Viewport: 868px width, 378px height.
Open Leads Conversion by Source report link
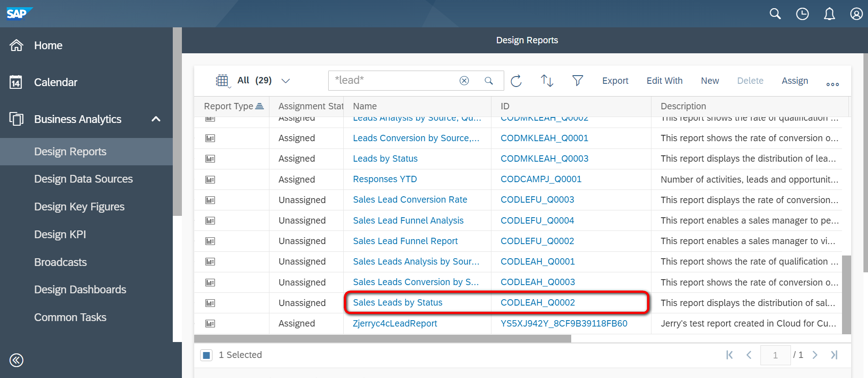[416, 138]
